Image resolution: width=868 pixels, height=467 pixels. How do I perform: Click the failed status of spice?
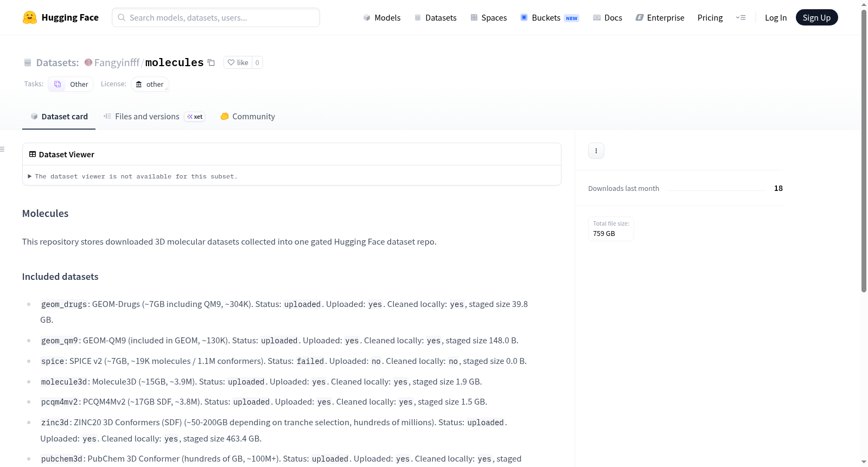(x=310, y=361)
